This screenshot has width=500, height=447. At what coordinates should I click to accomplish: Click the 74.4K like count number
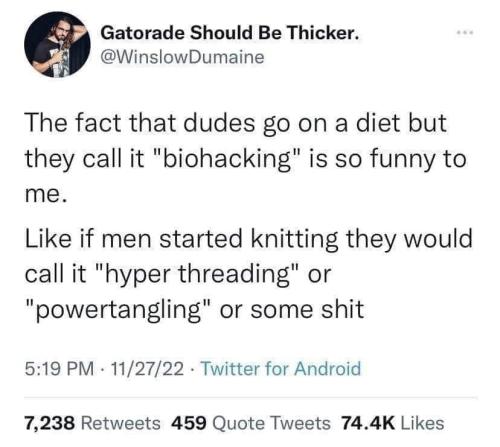368,423
